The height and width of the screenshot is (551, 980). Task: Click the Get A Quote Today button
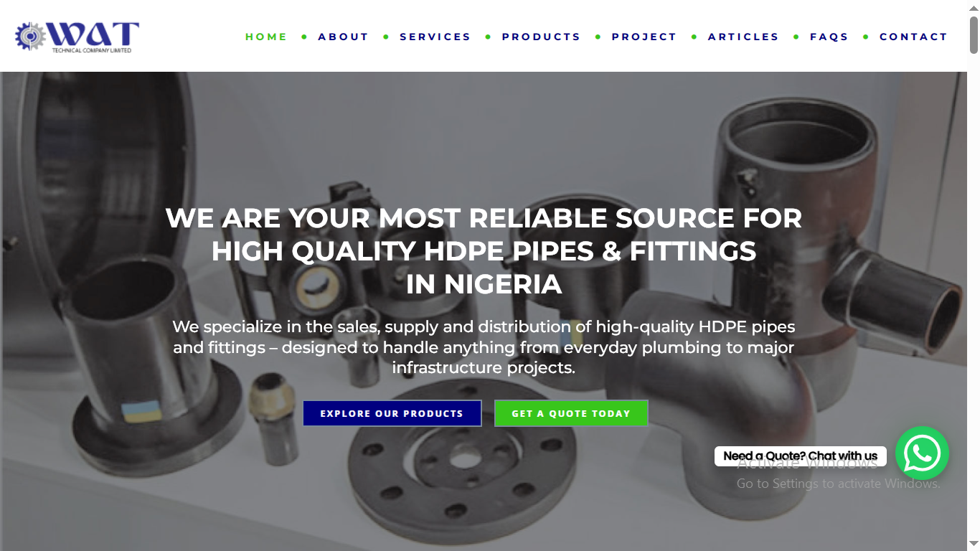coord(571,413)
